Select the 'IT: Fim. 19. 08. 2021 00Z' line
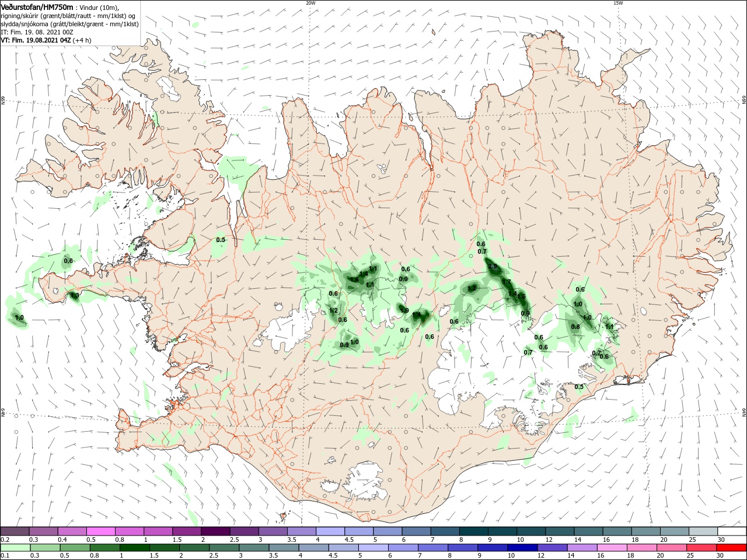The width and height of the screenshot is (747, 560). [x=37, y=32]
